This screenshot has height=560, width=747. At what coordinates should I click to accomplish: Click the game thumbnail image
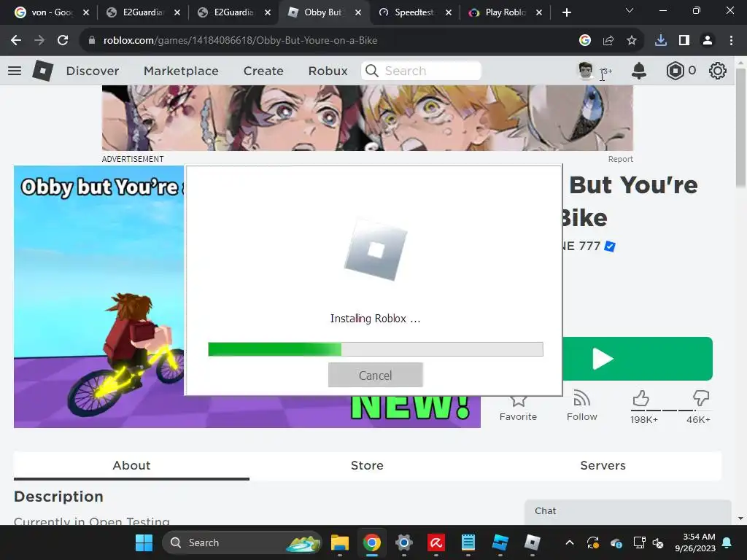98,296
